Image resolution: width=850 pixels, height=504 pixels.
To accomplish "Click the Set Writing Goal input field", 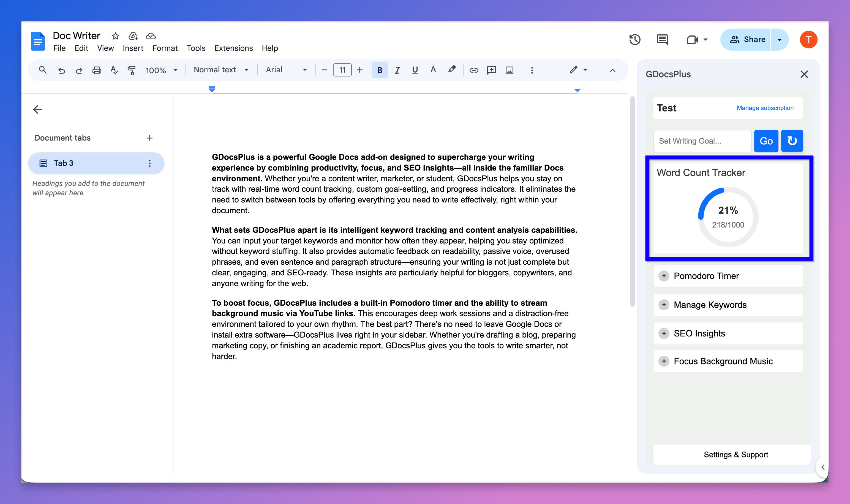I will click(x=702, y=141).
